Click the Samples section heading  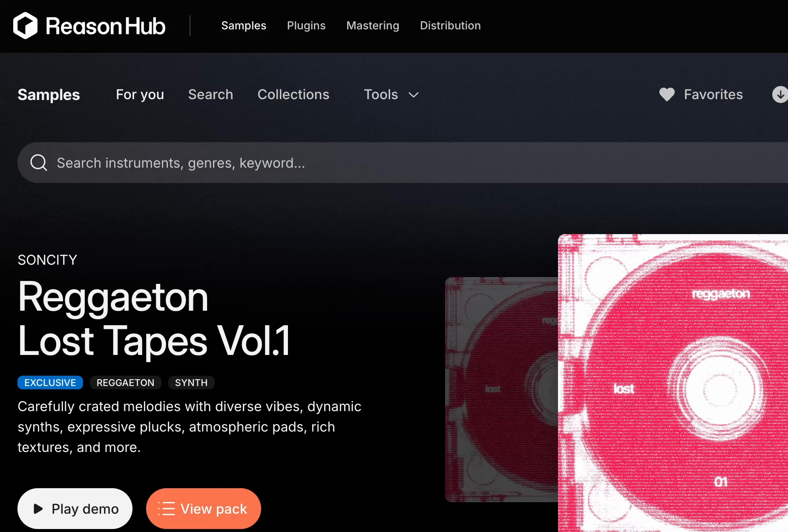point(49,94)
